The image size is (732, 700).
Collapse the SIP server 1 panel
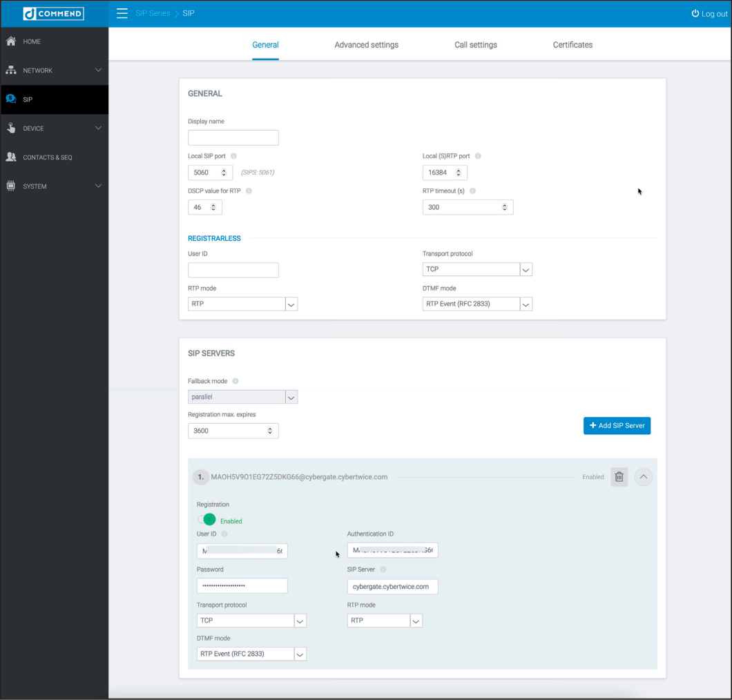(643, 477)
